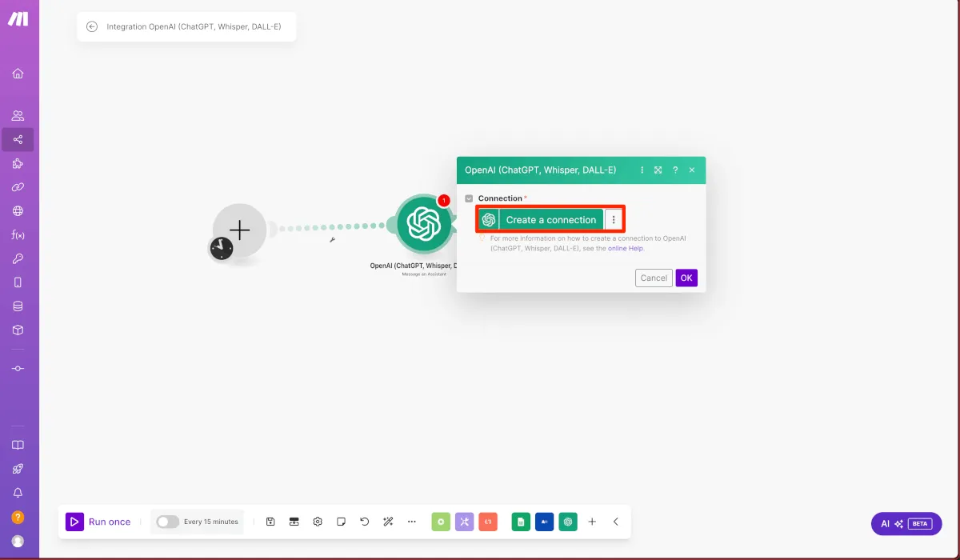Screen dimensions: 960x560
Task: Open three-dot menu beside Create a connection
Action: 614,219
